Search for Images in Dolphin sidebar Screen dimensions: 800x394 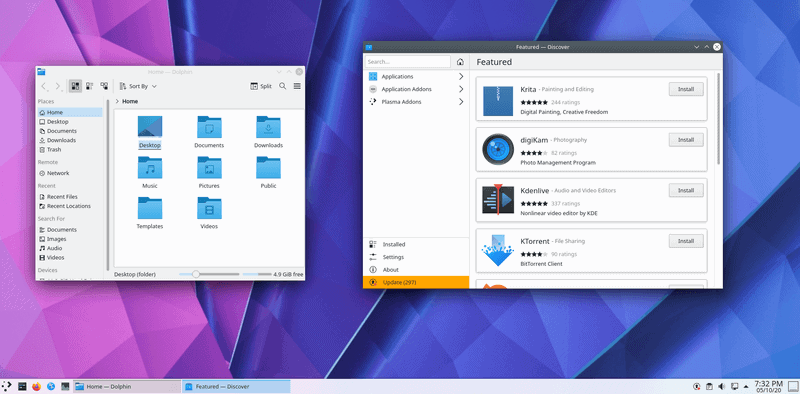[69, 239]
